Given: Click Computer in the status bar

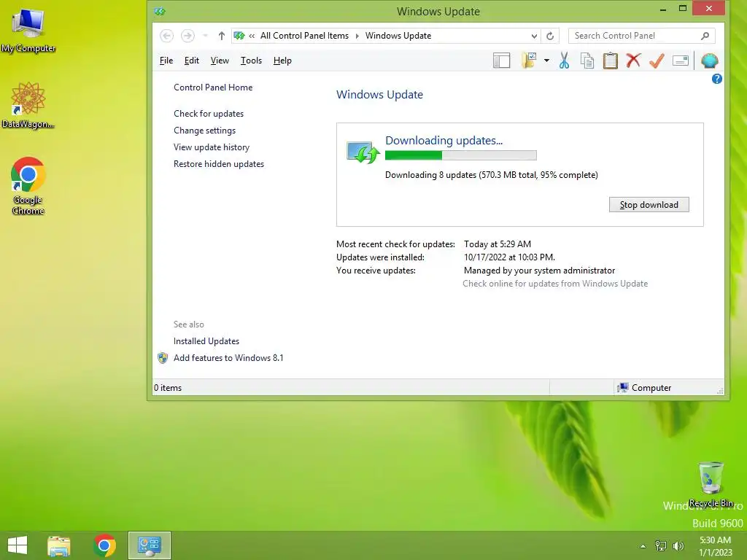Looking at the screenshot, I should (x=644, y=388).
